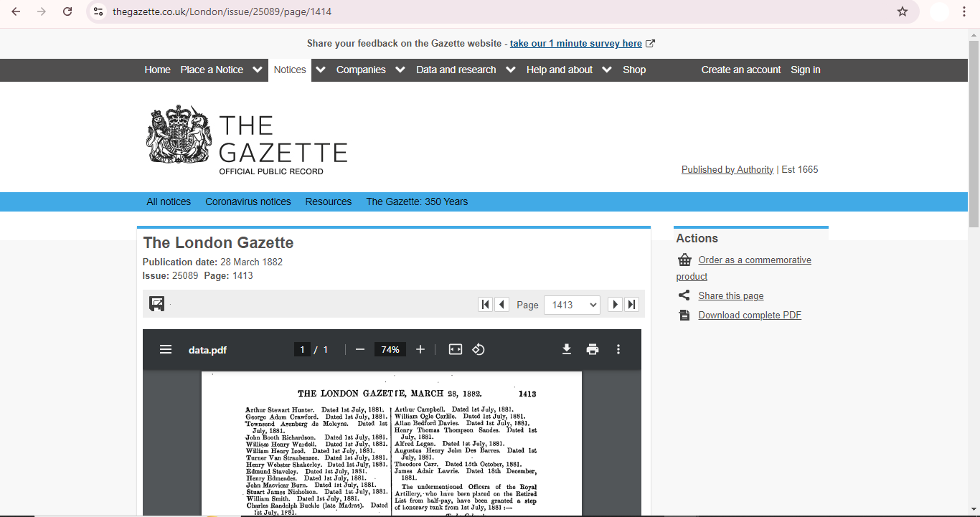Click the PDF document icon in Actions

click(x=684, y=316)
